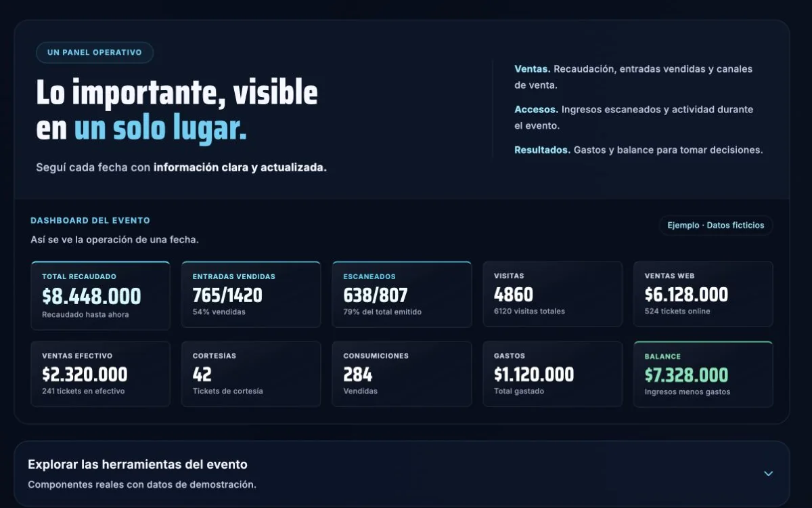Viewport: 812px width, 508px height.
Task: Click the "Vendidas" subtext under Consumiciones
Action: point(361,391)
